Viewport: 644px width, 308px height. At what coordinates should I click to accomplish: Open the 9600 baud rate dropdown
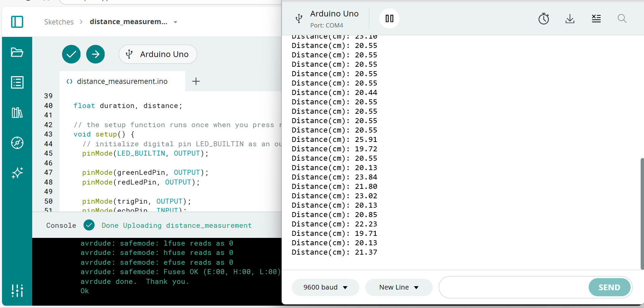pos(325,287)
